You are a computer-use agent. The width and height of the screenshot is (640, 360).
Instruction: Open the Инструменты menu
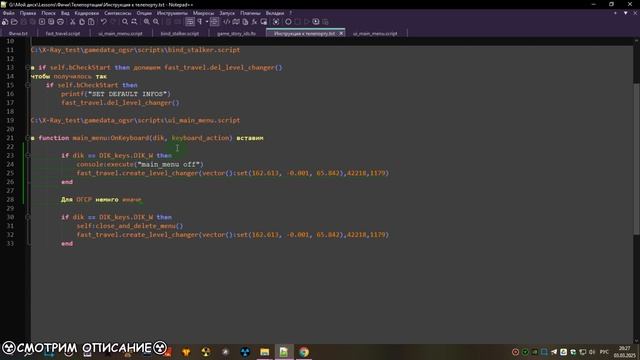172,13
